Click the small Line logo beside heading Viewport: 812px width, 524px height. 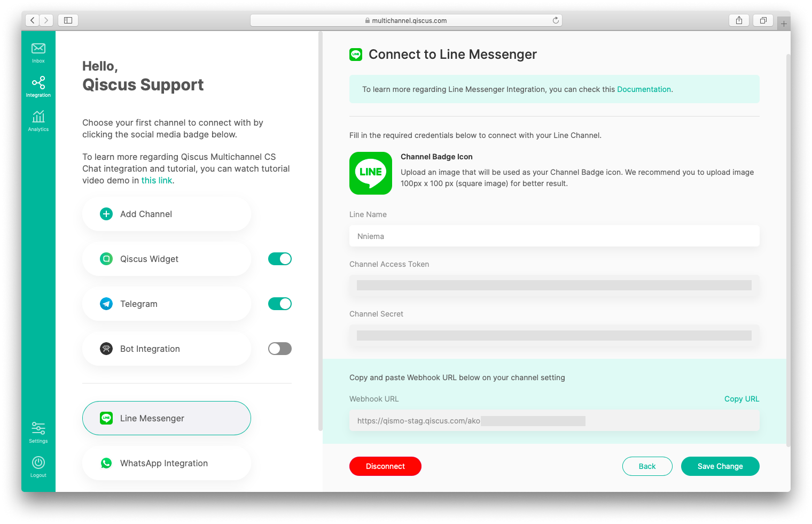pyautogui.click(x=356, y=55)
